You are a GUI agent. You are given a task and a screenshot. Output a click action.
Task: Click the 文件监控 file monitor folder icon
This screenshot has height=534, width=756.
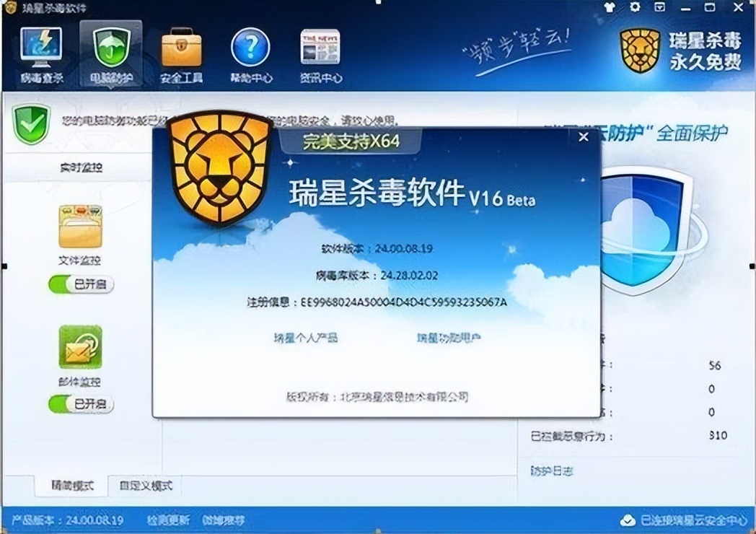pos(82,227)
